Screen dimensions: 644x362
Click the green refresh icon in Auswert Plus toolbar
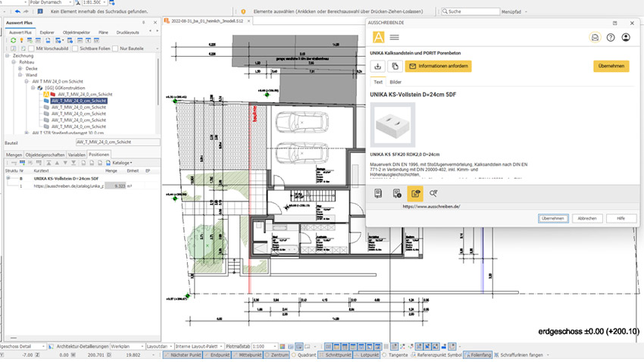[x=13, y=40]
